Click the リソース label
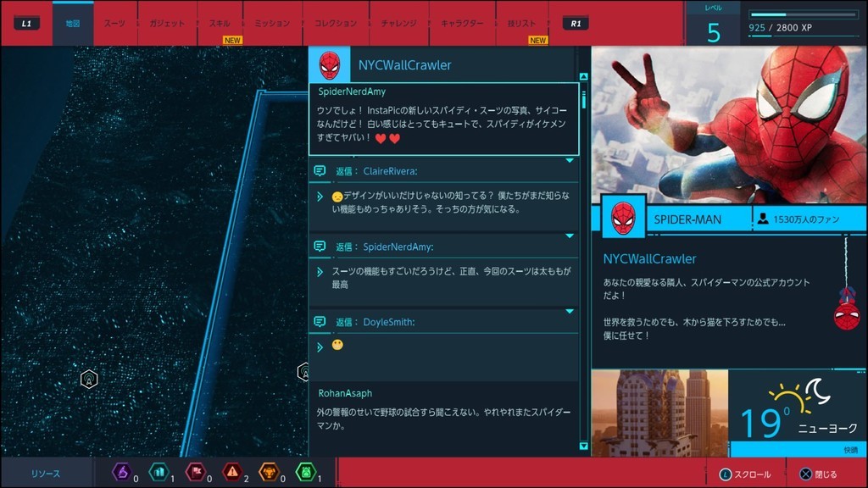Image resolution: width=868 pixels, height=488 pixels. (x=46, y=474)
